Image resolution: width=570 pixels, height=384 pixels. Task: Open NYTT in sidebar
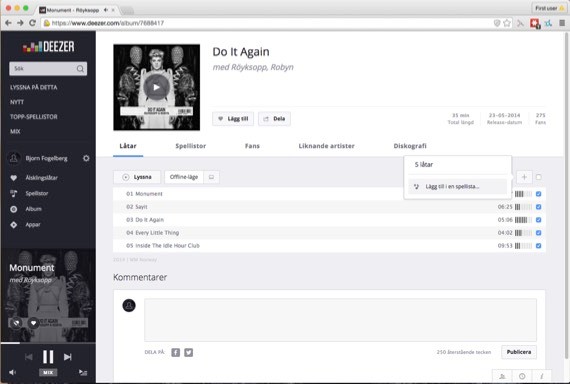17,102
